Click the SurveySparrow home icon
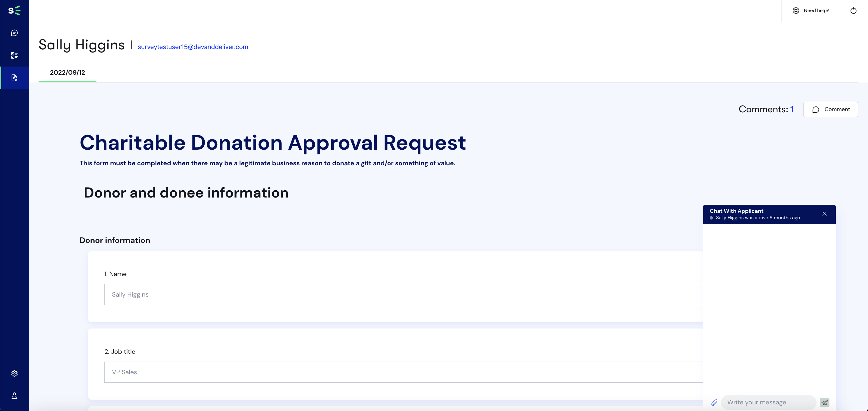The height and width of the screenshot is (411, 868). [15, 11]
